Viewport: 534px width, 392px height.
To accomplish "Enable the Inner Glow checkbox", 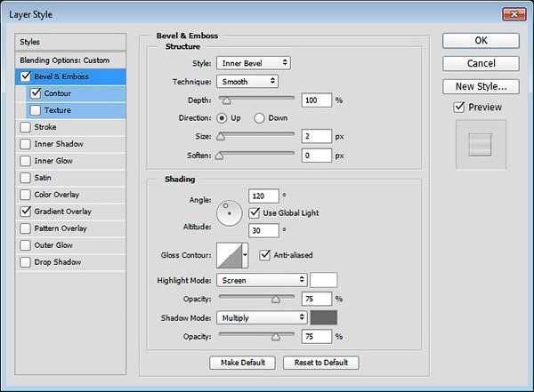I will (x=25, y=161).
